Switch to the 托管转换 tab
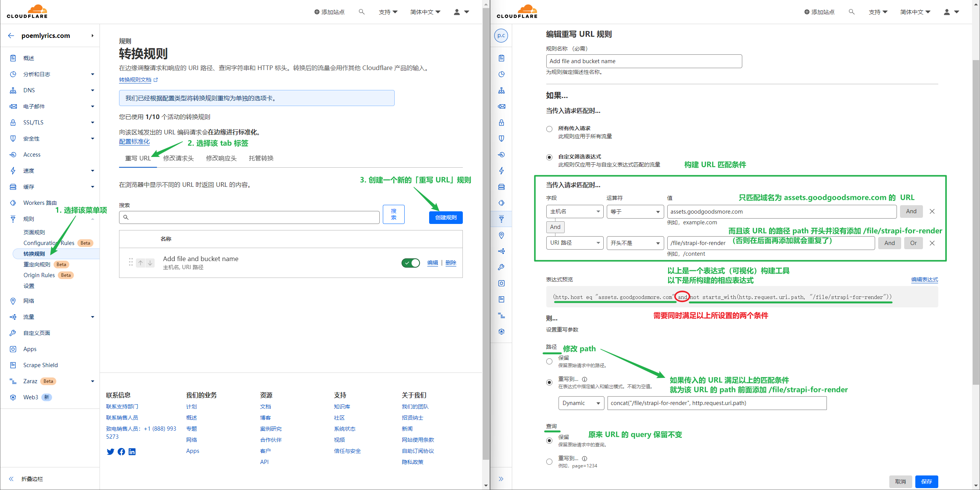Image resolution: width=980 pixels, height=490 pixels. (x=261, y=158)
